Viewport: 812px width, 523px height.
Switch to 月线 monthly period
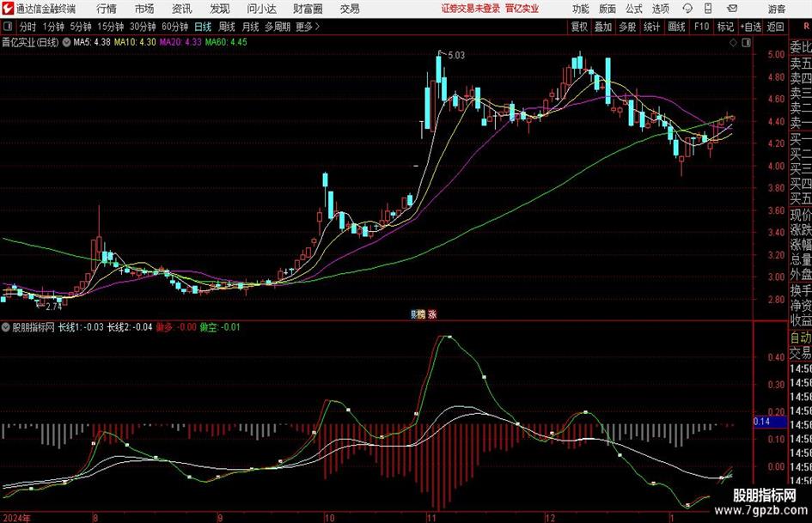point(250,27)
